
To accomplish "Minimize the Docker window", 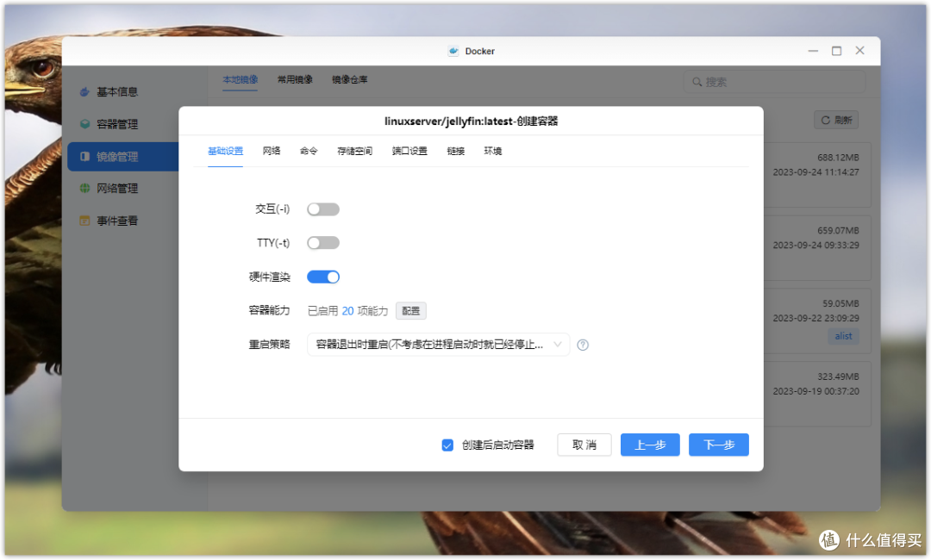I will (x=813, y=51).
